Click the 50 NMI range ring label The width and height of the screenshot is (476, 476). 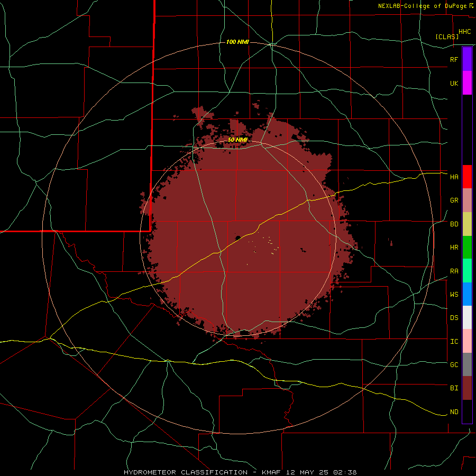237,140
